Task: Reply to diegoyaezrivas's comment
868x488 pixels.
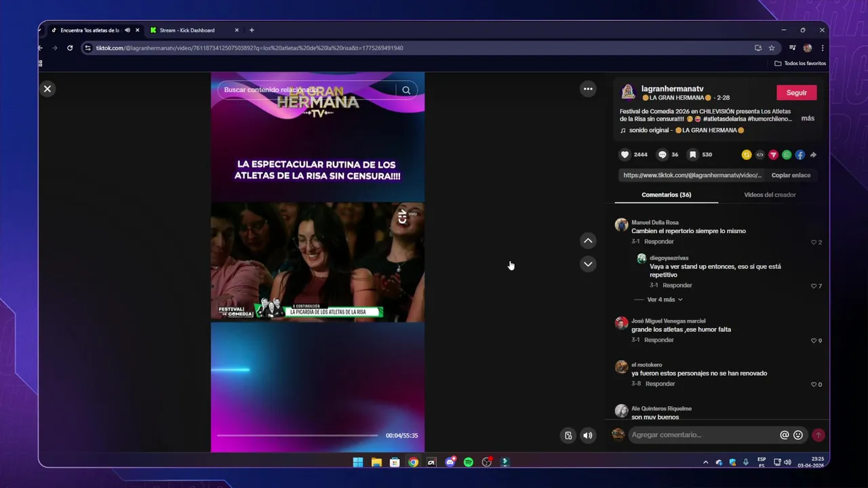Action: [677, 285]
